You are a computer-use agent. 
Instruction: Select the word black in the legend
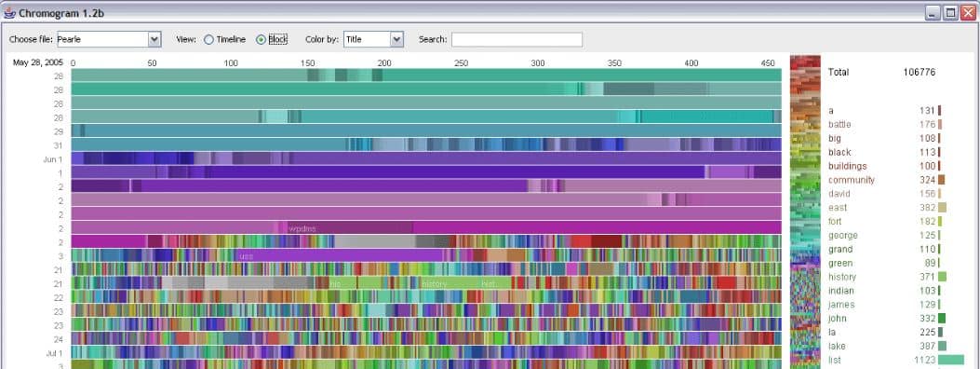839,152
